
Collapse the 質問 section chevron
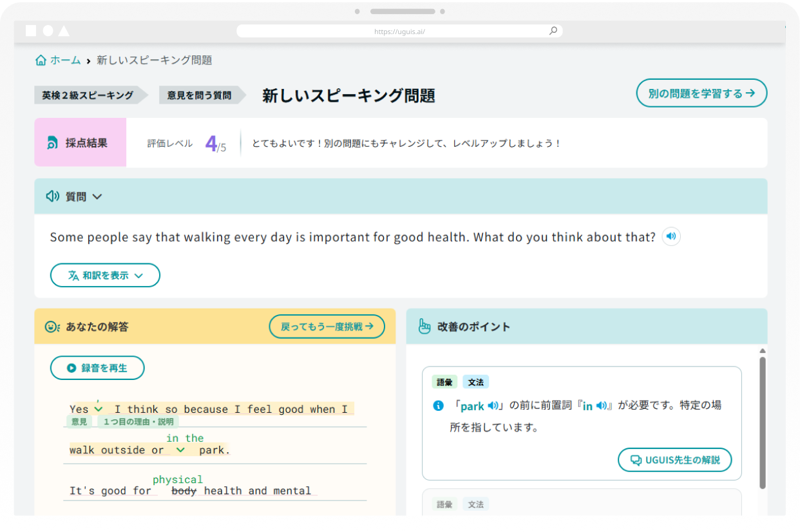[97, 196]
